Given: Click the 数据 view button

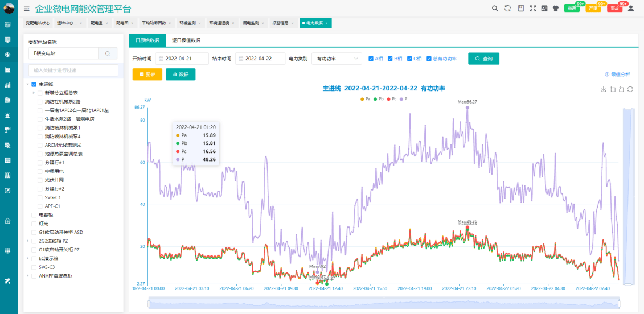Looking at the screenshot, I should tap(181, 75).
